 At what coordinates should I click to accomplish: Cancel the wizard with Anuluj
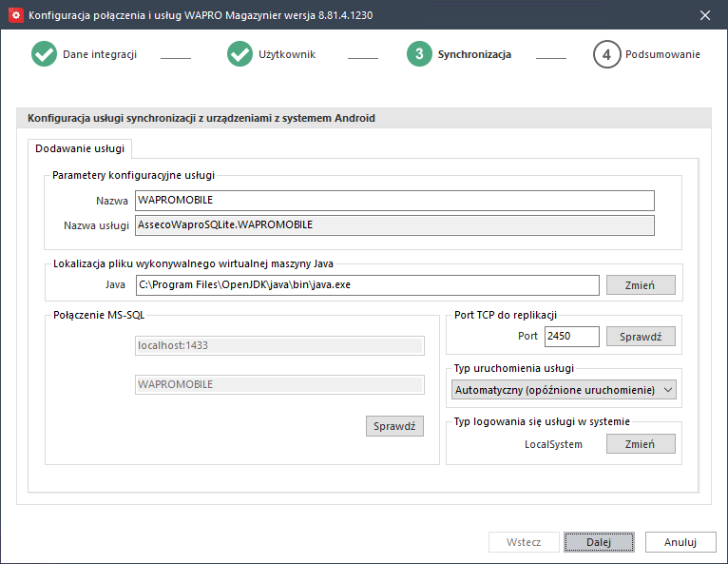(x=680, y=542)
